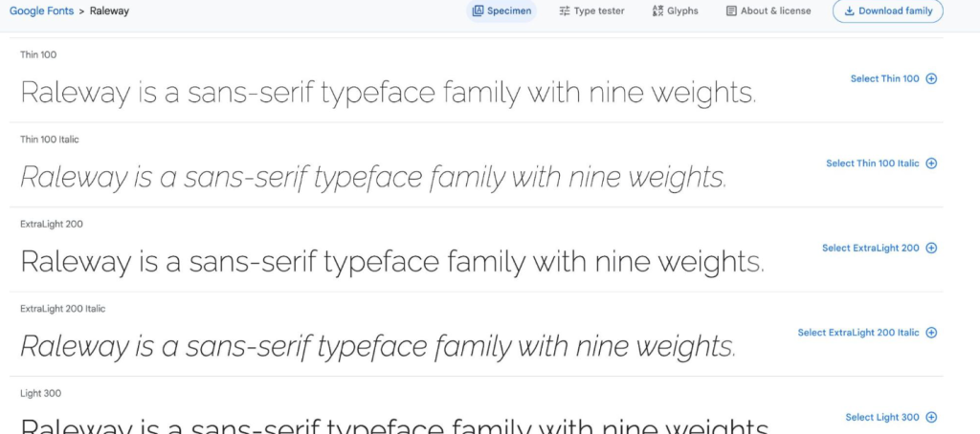
Task: Click the Light 300 style label
Action: pos(40,394)
